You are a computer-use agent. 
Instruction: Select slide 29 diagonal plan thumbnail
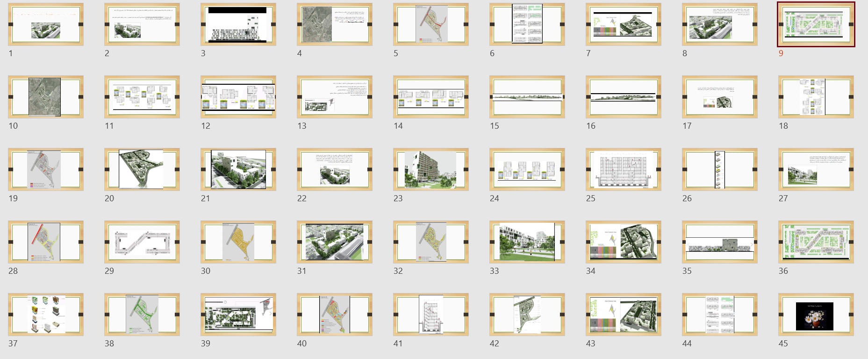pyautogui.click(x=142, y=242)
